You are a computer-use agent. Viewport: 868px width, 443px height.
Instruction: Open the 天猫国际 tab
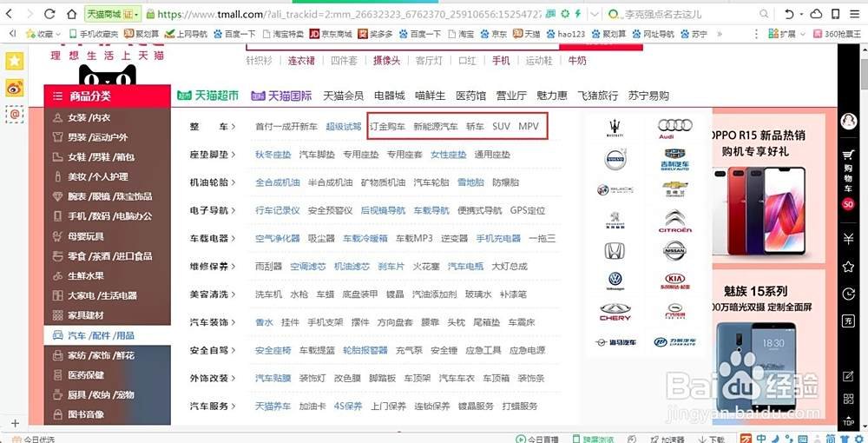coord(281,96)
